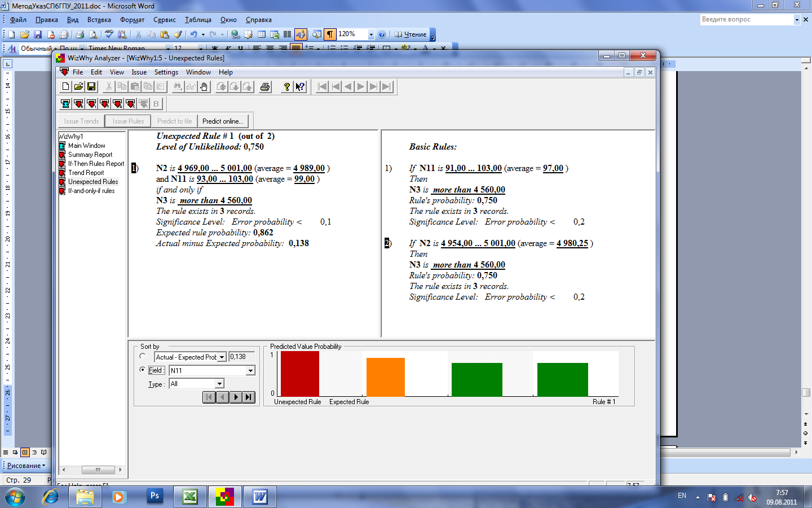Open WizWhy Settings menu

coord(166,72)
